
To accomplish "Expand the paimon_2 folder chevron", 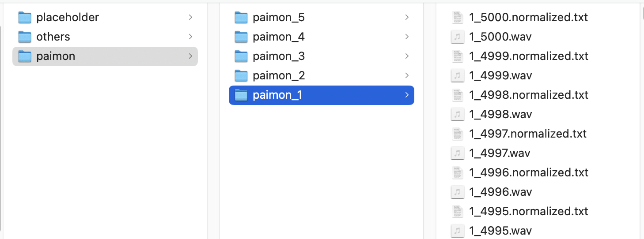I will (x=407, y=76).
